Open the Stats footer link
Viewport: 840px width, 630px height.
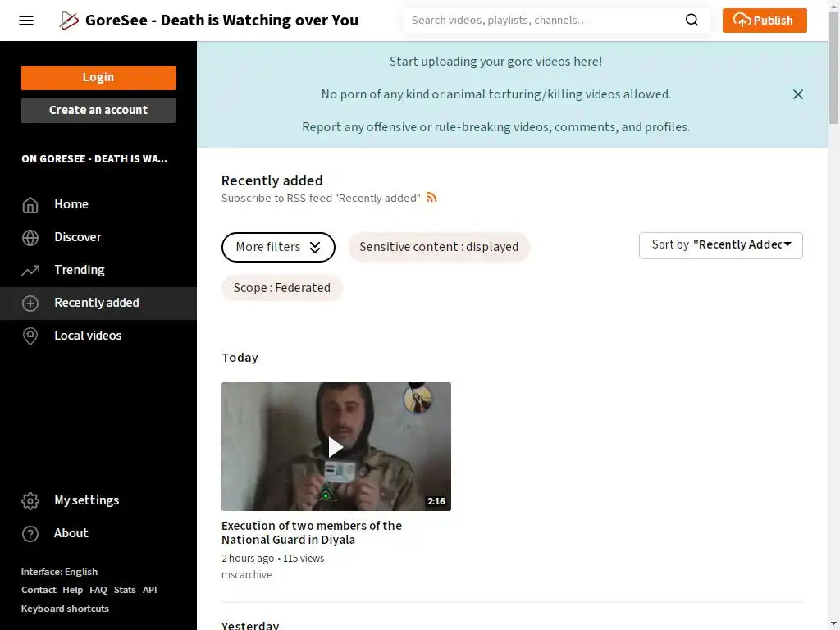pos(125,590)
